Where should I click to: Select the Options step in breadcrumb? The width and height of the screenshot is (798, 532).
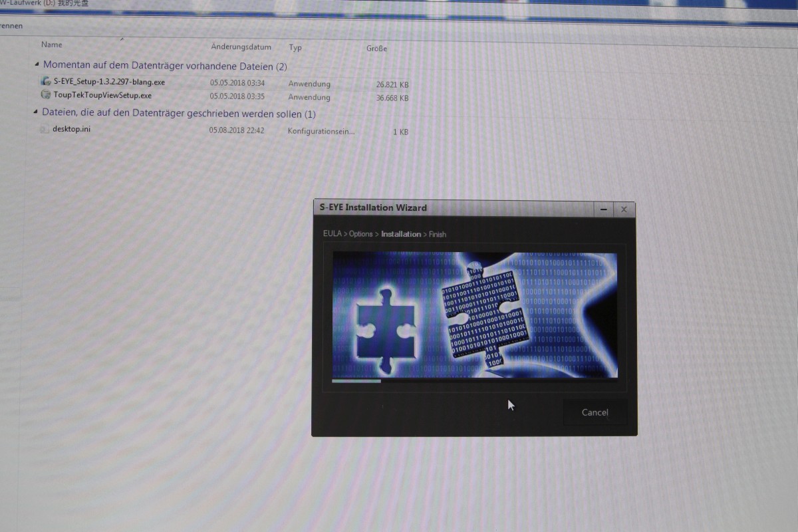(x=361, y=234)
